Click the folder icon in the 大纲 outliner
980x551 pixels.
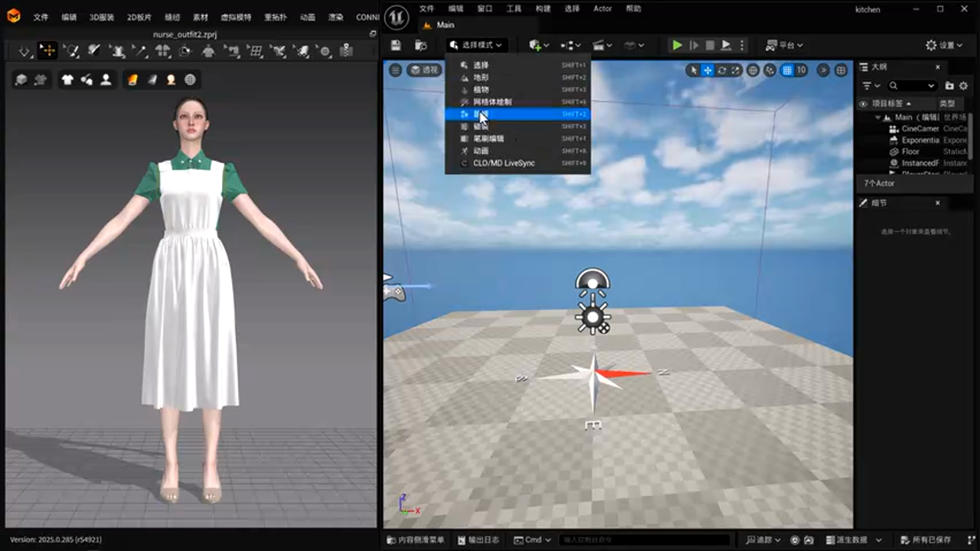click(x=949, y=86)
